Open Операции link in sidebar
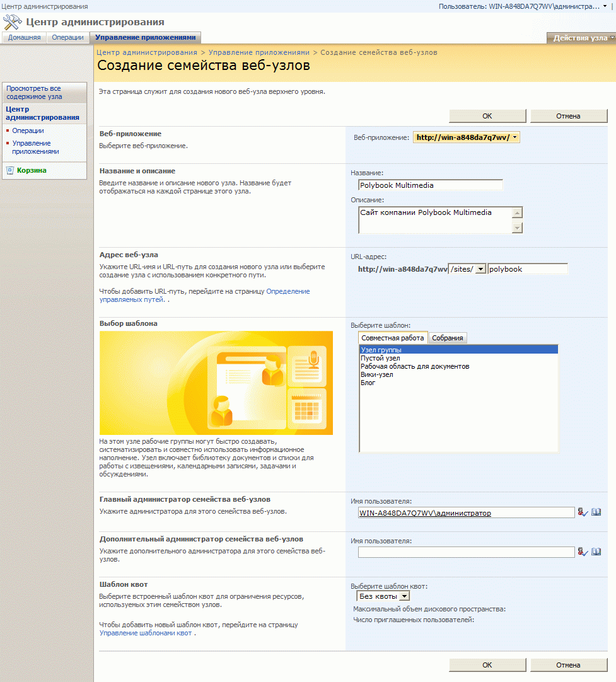Screen dimensions: 616x682 click(28, 130)
